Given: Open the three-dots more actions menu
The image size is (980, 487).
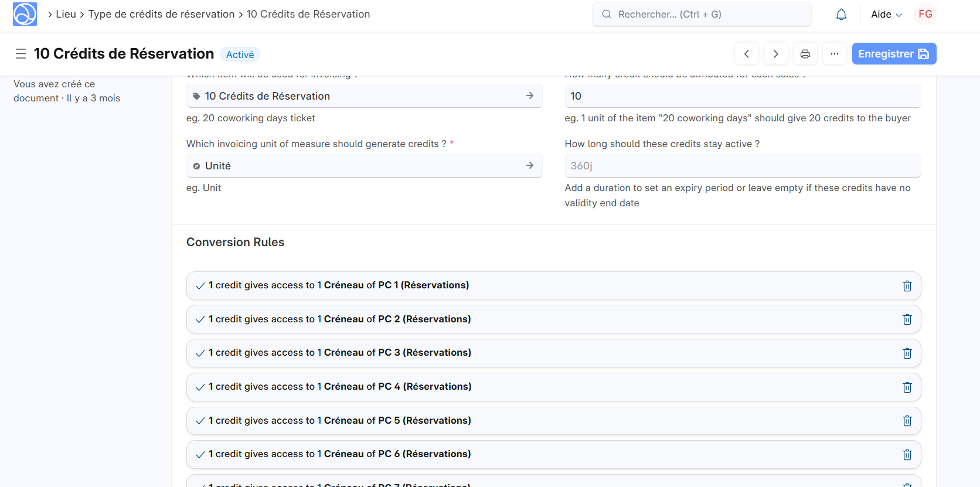Looking at the screenshot, I should coord(834,54).
